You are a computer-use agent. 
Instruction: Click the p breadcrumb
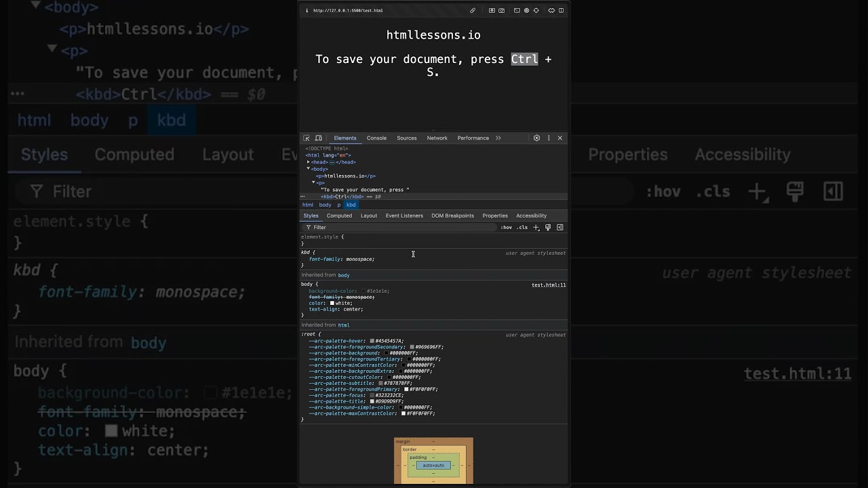[x=339, y=205]
